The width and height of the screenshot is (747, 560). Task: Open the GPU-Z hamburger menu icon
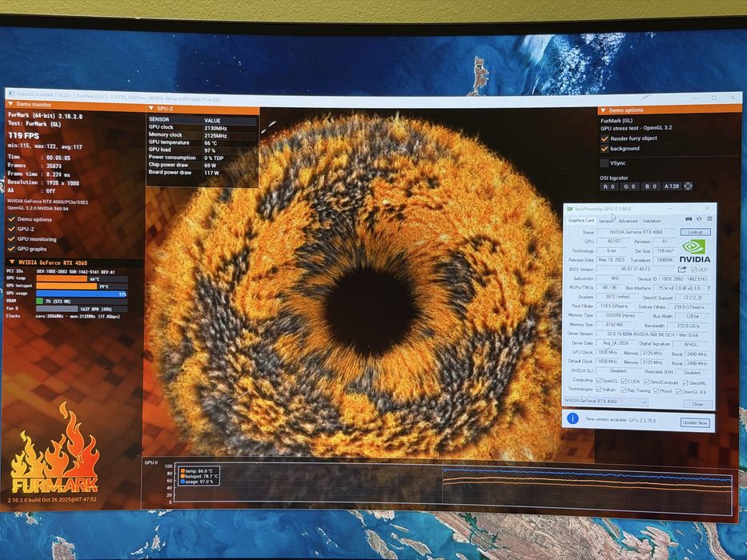[x=709, y=218]
